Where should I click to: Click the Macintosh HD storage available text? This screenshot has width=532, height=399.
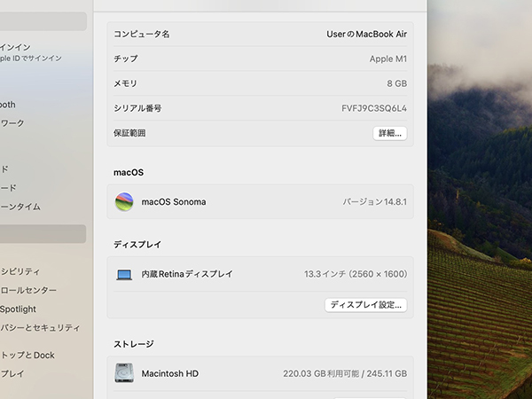tap(344, 373)
